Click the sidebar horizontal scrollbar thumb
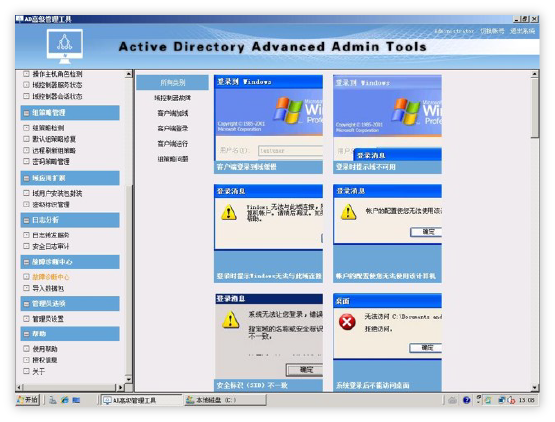The height and width of the screenshot is (422, 555). 69,387
